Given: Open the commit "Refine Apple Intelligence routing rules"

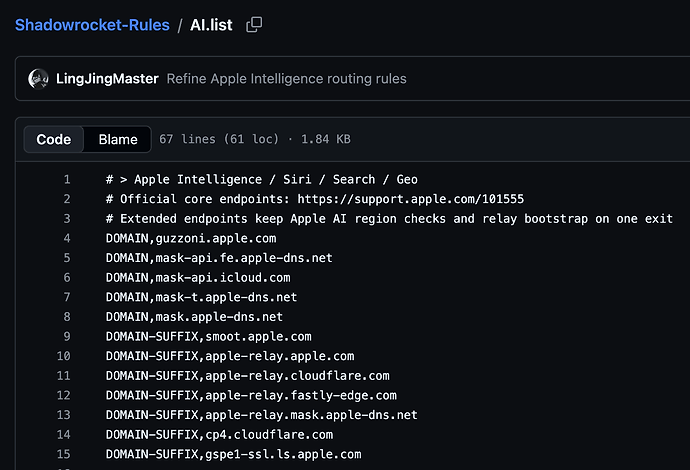Looking at the screenshot, I should [286, 79].
